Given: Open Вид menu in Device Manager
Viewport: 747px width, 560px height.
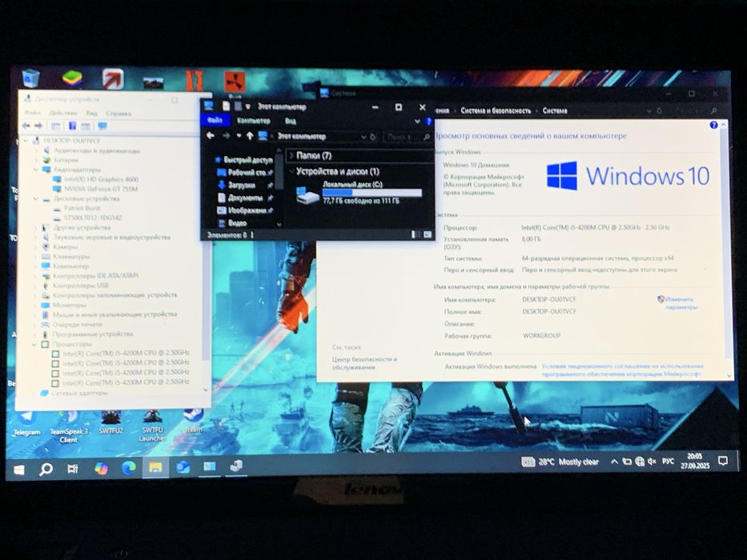Looking at the screenshot, I should point(91,114).
